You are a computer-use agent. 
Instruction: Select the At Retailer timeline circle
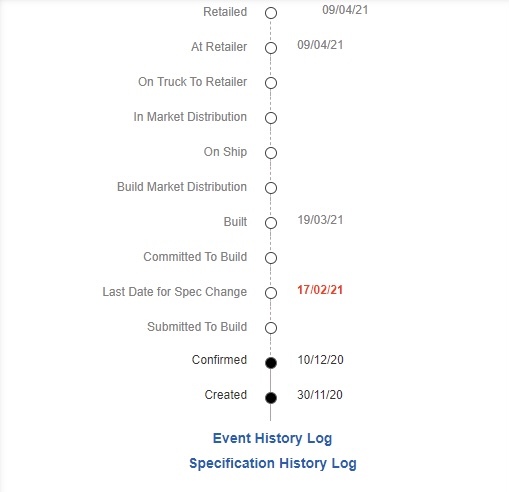tap(271, 48)
